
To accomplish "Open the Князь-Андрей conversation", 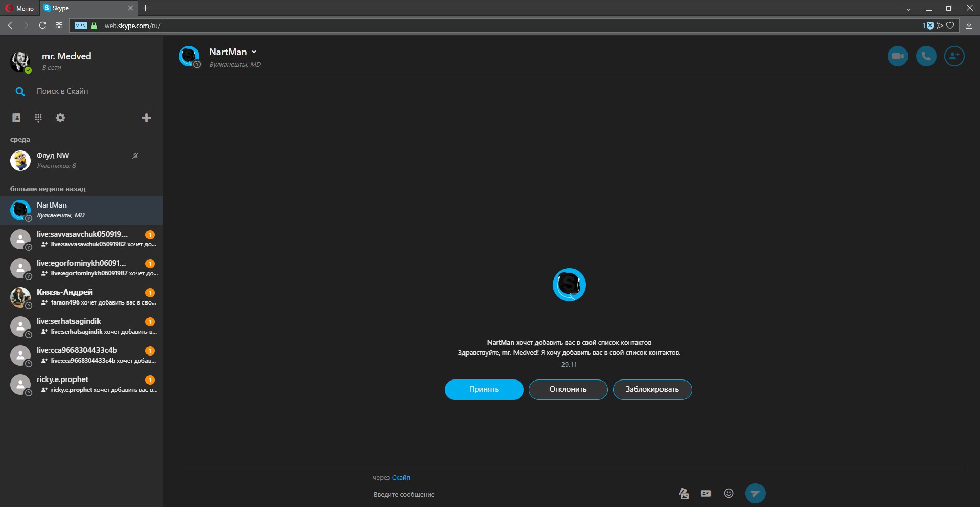I will pyautogui.click(x=82, y=297).
